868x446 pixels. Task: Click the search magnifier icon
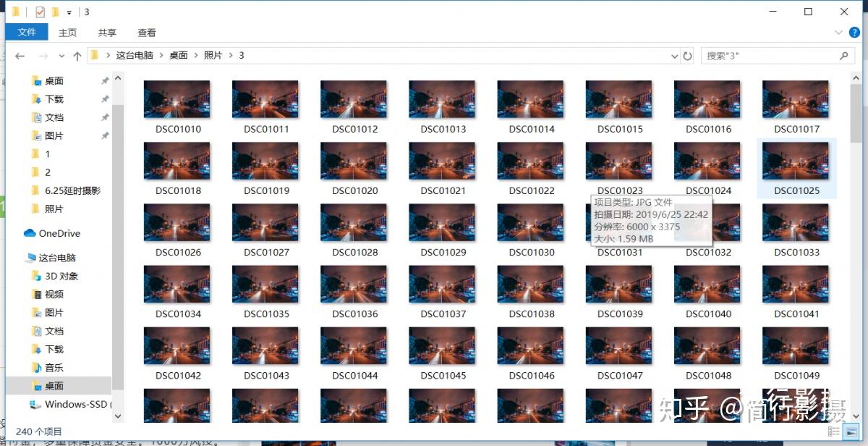(x=844, y=56)
